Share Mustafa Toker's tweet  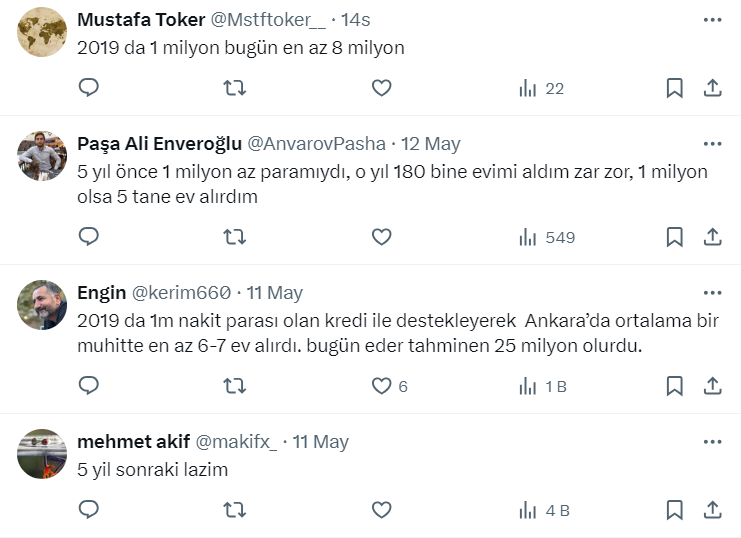point(712,88)
